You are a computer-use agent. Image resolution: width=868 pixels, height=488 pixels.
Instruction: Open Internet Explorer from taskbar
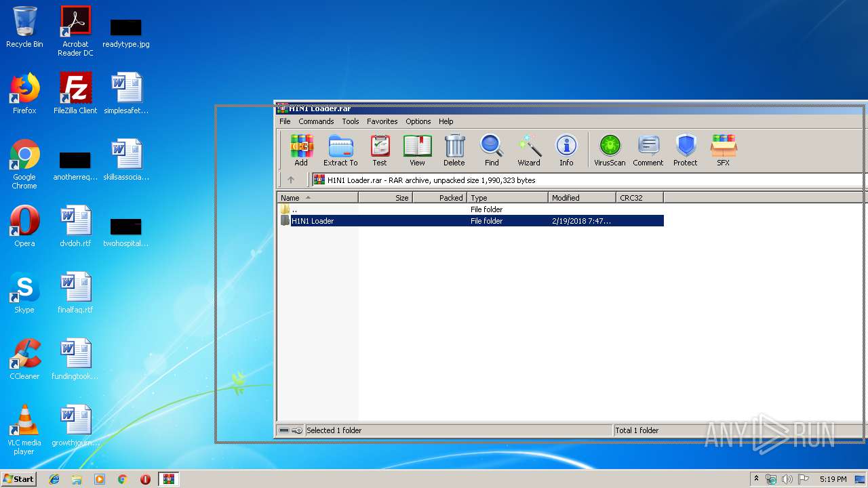tap(54, 479)
